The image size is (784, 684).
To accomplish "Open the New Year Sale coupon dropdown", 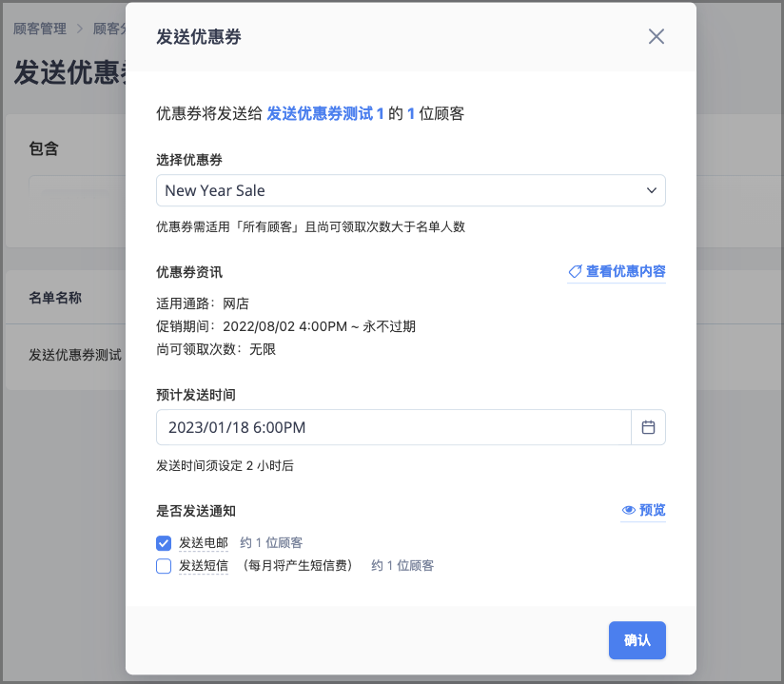I will click(410, 190).
